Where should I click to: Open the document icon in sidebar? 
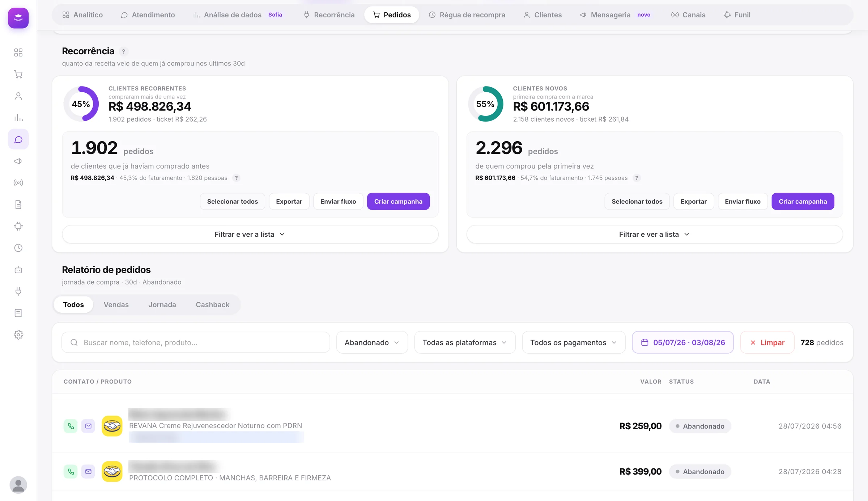[x=18, y=205]
